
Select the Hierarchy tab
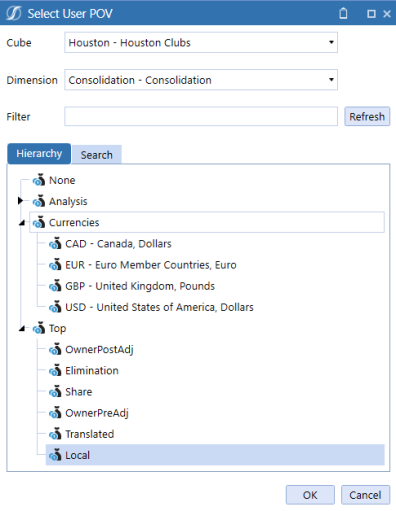tap(39, 154)
